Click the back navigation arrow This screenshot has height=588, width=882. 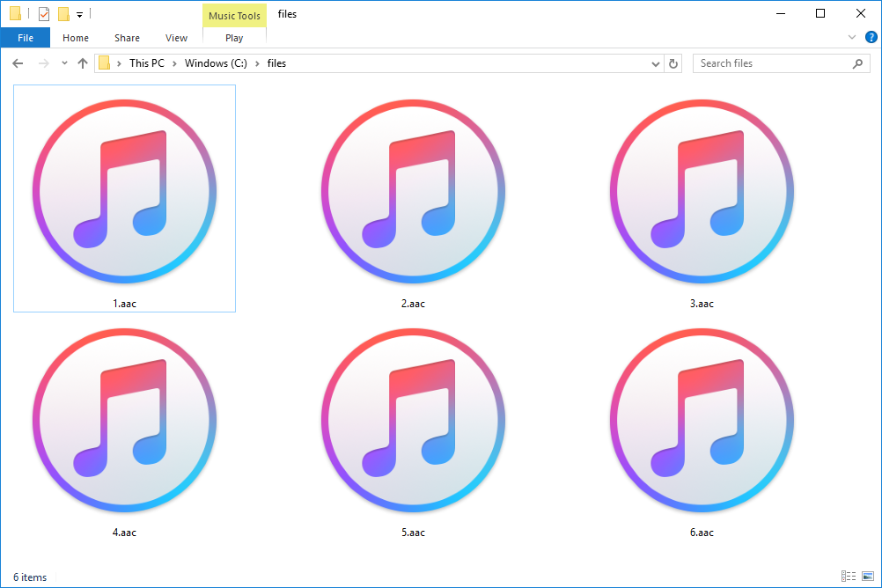(17, 62)
